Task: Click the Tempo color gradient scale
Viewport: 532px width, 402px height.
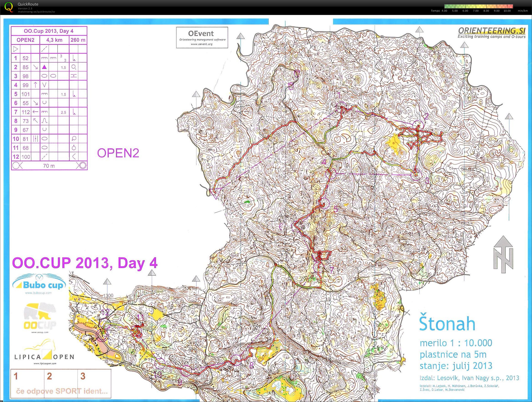Action: pyautogui.click(x=479, y=7)
